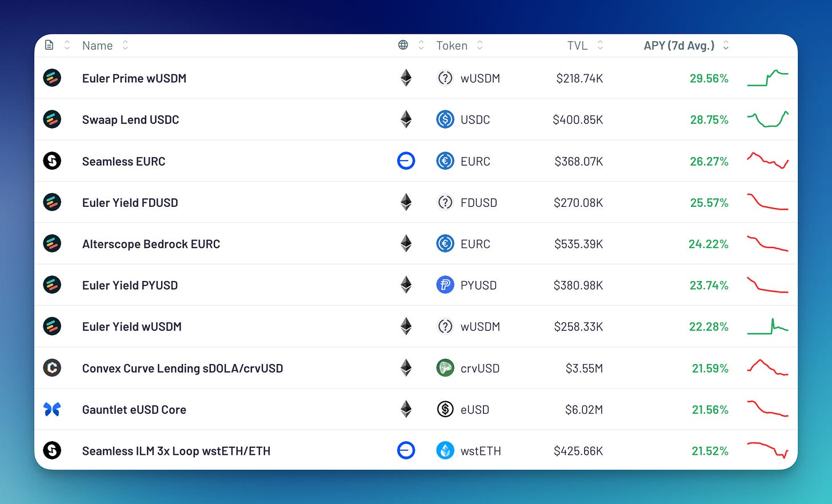
Task: Click the Euler Yield FDUSD protocol icon
Action: pyautogui.click(x=52, y=202)
